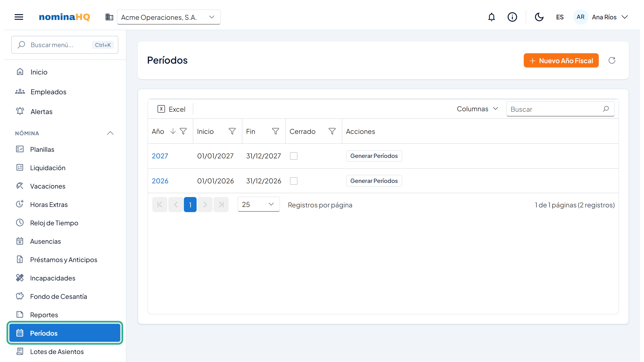Go to last page button

[221, 205]
